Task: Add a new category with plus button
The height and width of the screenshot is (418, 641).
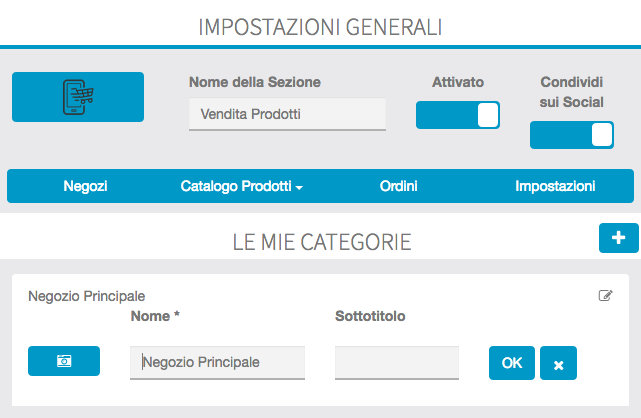Action: click(618, 238)
